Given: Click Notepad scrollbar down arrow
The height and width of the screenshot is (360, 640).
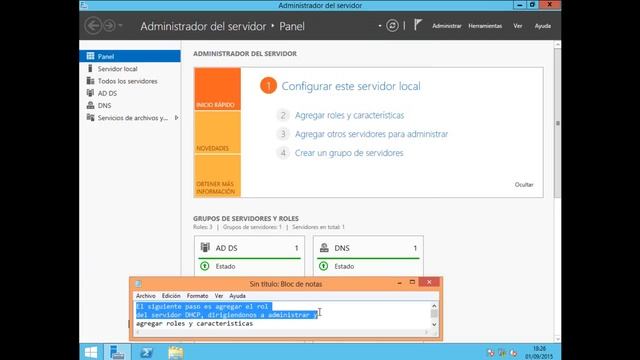Looking at the screenshot, I should 434,324.
